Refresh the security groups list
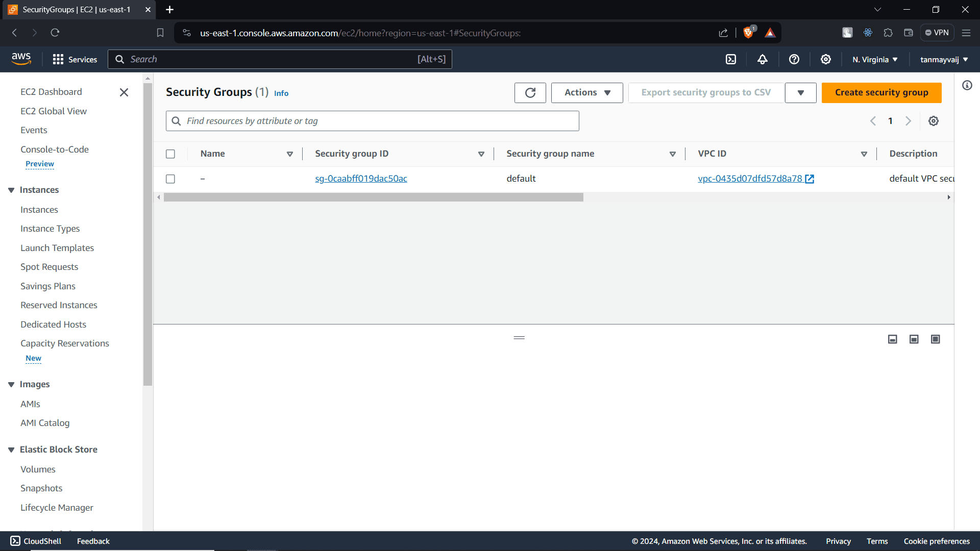Image resolution: width=980 pixels, height=551 pixels. pyautogui.click(x=530, y=92)
